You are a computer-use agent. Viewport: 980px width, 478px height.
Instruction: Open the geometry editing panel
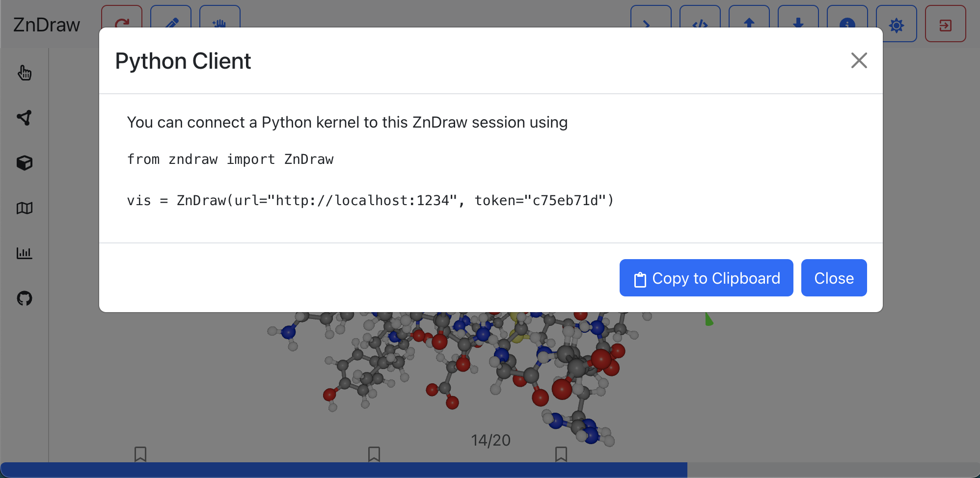[24, 118]
